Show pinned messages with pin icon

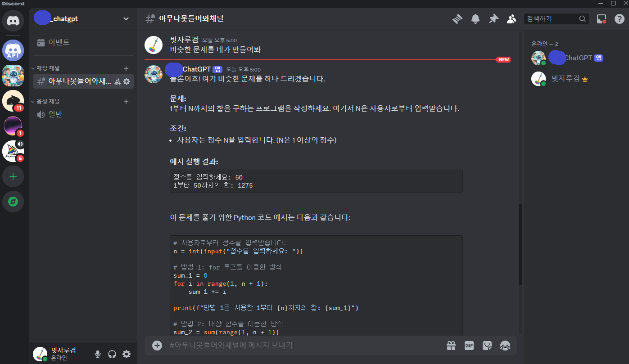493,19
